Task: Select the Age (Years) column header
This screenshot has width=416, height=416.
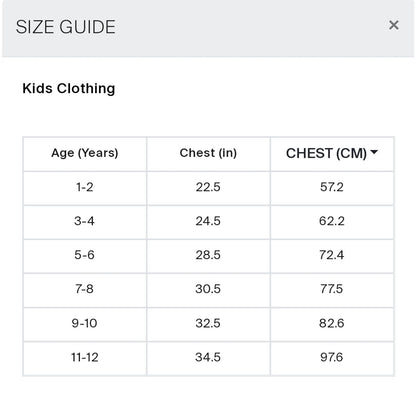Action: 85,153
